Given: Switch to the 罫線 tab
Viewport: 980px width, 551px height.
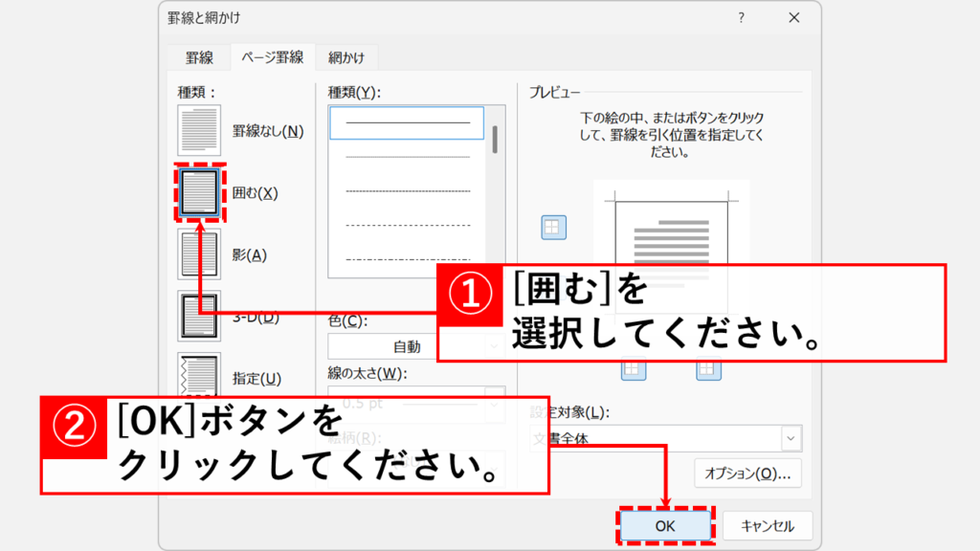Looking at the screenshot, I should click(x=199, y=57).
